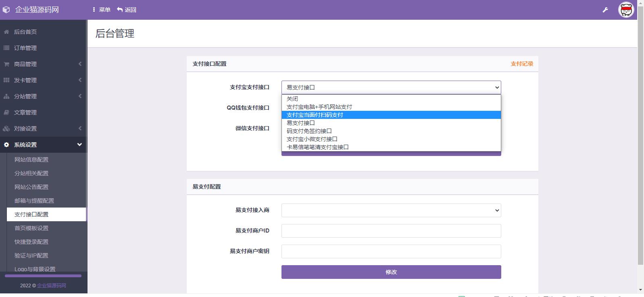644x297 pixels.
Task: Choose the 关闭 option in the dropdown
Action: click(292, 99)
